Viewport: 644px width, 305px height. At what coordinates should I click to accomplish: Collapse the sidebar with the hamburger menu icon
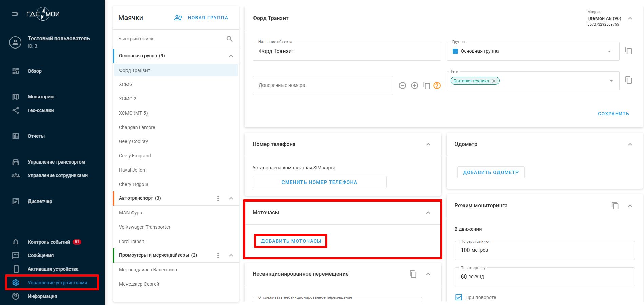pos(15,14)
